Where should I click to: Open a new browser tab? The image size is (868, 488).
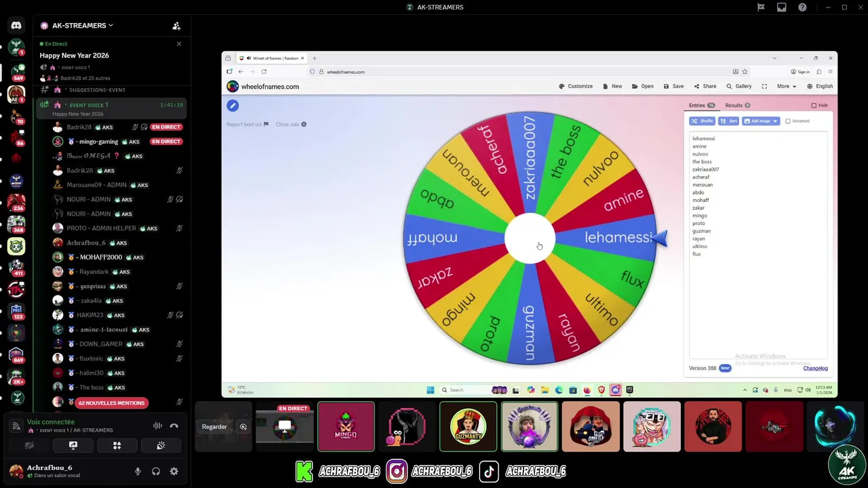coord(314,58)
